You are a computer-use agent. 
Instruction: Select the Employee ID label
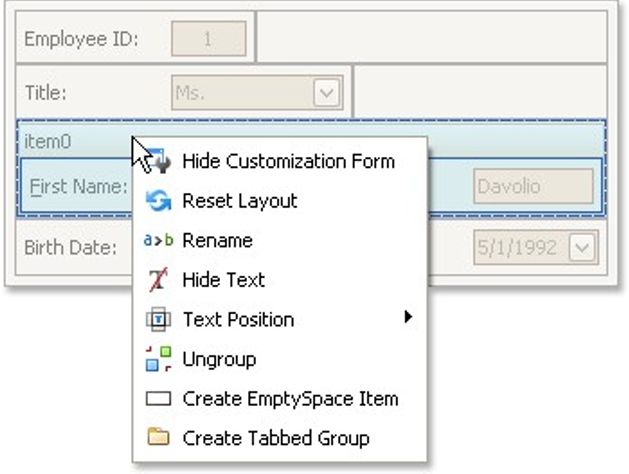click(81, 39)
